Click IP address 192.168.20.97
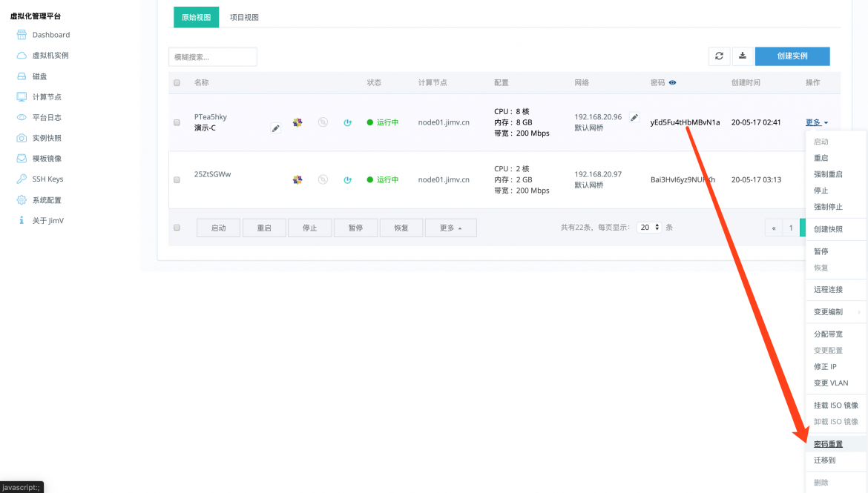This screenshot has width=868, height=493. pos(598,174)
